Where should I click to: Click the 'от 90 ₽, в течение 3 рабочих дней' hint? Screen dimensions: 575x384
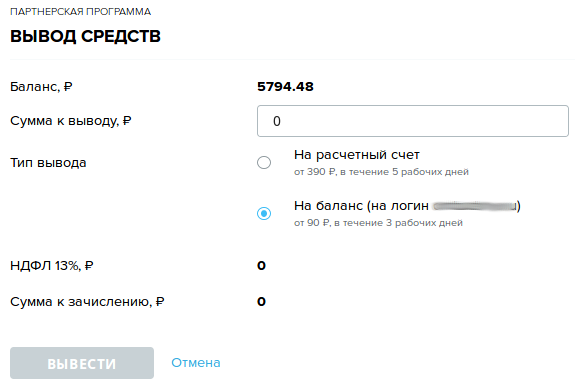378,223
